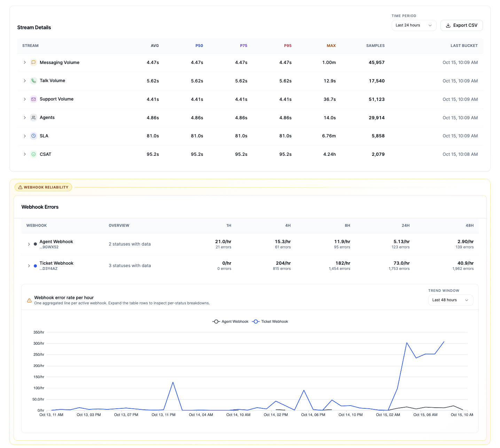Image resolution: width=500 pixels, height=448 pixels.
Task: Click the CSAT max value 4.24h
Action: [x=329, y=154]
